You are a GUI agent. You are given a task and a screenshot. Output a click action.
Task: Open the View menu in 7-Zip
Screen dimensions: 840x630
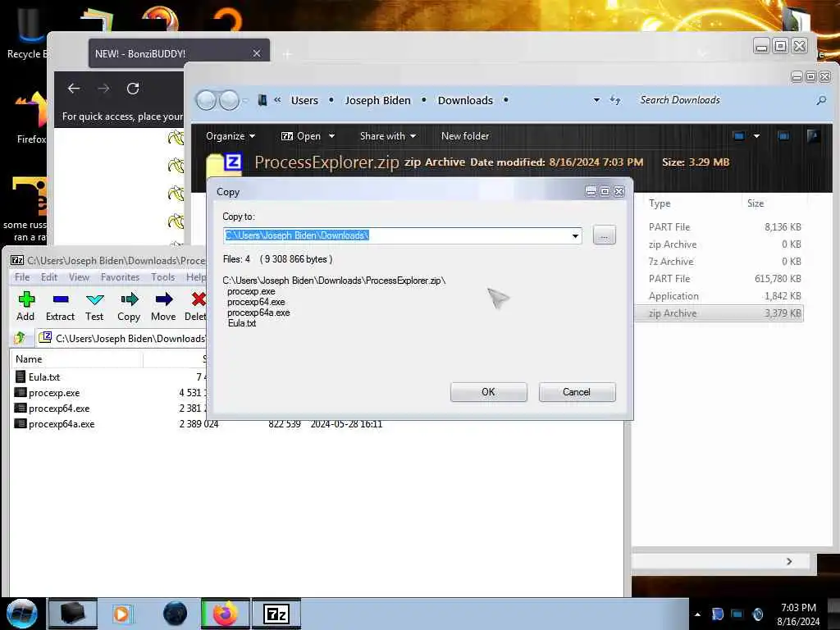point(79,277)
